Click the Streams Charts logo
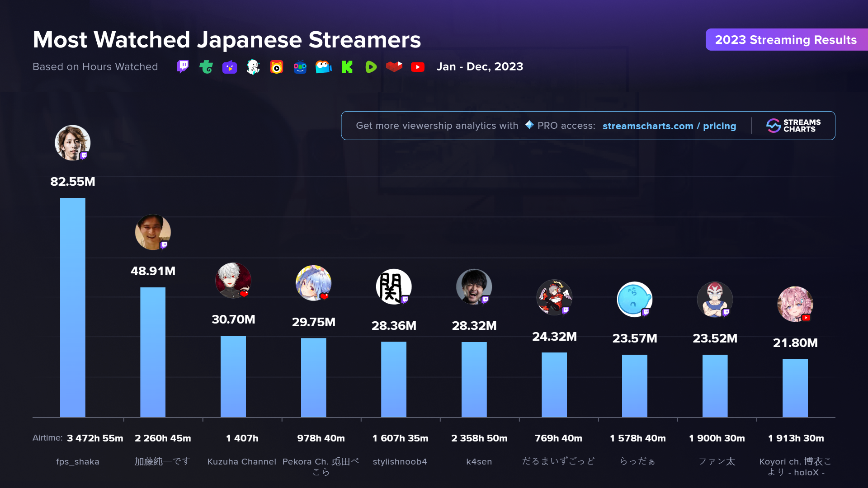The width and height of the screenshot is (868, 488). tap(793, 126)
